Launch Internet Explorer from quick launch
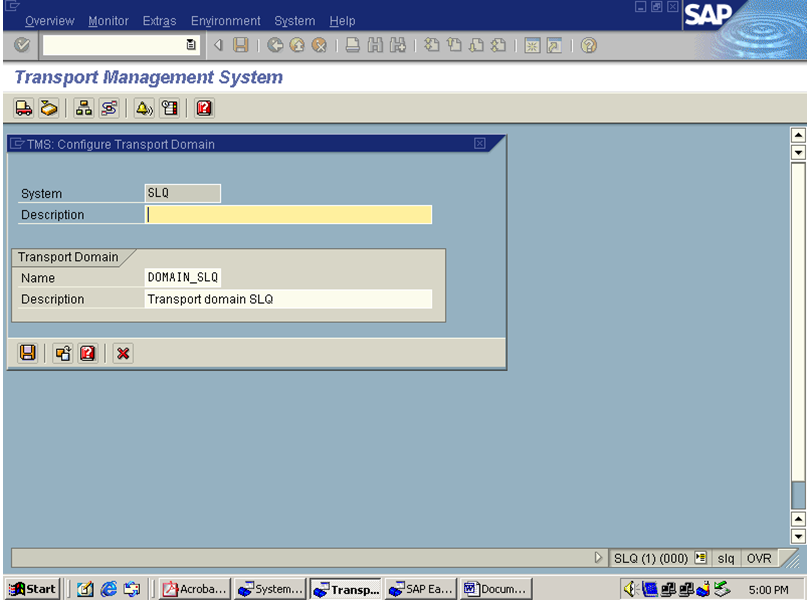Screen dimensions: 807x600 point(109,589)
